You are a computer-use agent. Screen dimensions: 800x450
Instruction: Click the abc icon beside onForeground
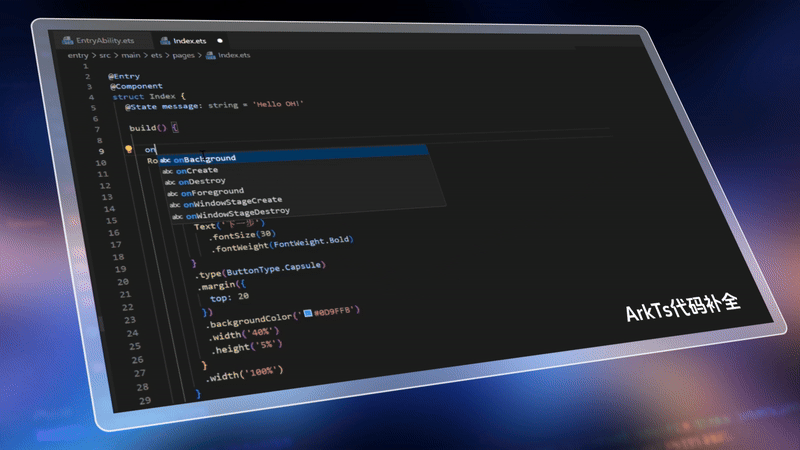click(x=172, y=194)
